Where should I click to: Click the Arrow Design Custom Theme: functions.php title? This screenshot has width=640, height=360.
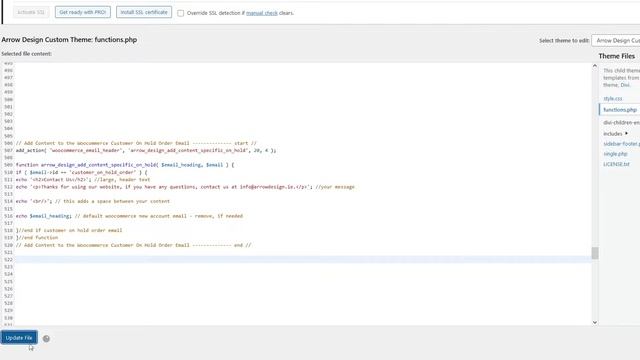(69, 40)
